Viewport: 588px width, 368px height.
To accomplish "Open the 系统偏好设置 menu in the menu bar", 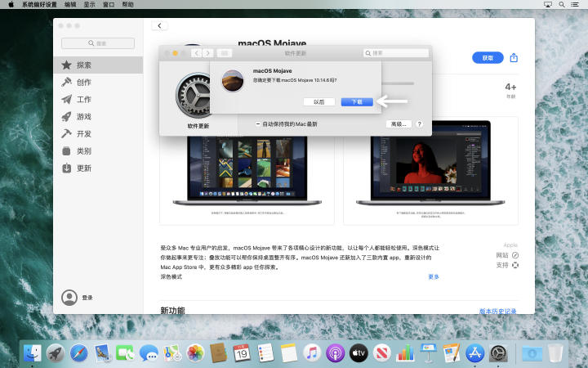I will pyautogui.click(x=39, y=5).
